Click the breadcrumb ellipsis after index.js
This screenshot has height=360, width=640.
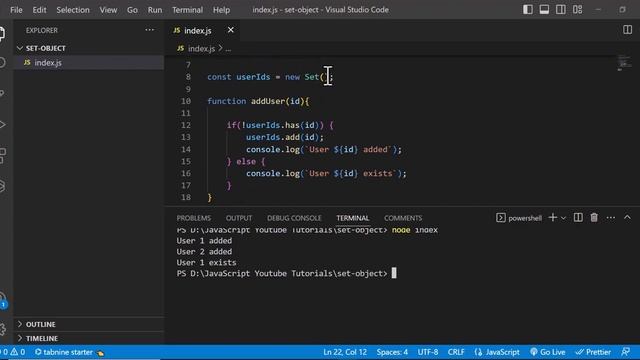[x=228, y=49]
